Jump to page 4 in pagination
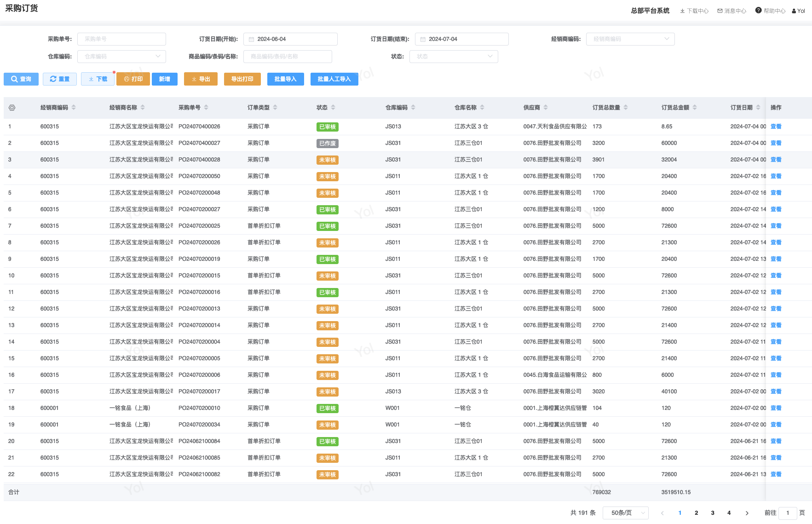 click(729, 513)
